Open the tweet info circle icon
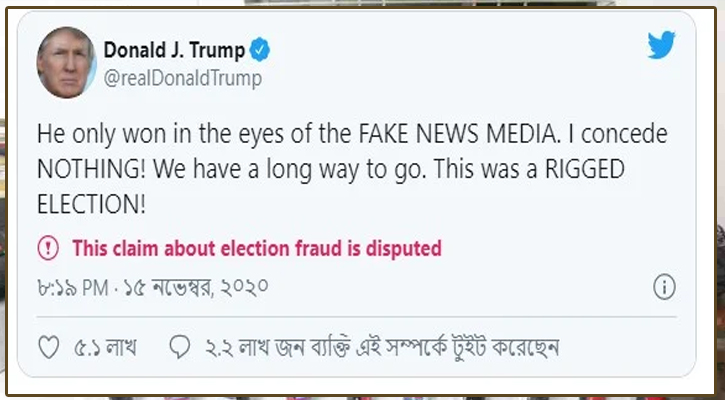 pos(664,288)
